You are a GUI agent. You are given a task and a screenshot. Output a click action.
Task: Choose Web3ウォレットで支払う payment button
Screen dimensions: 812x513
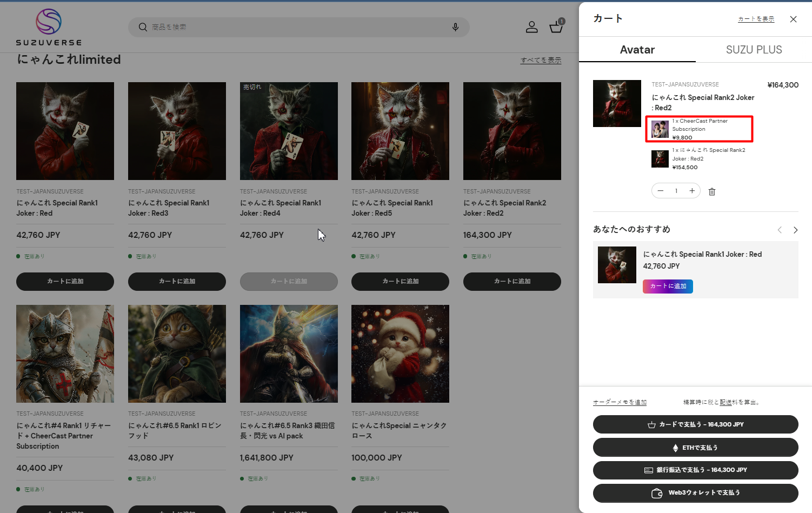pos(695,493)
